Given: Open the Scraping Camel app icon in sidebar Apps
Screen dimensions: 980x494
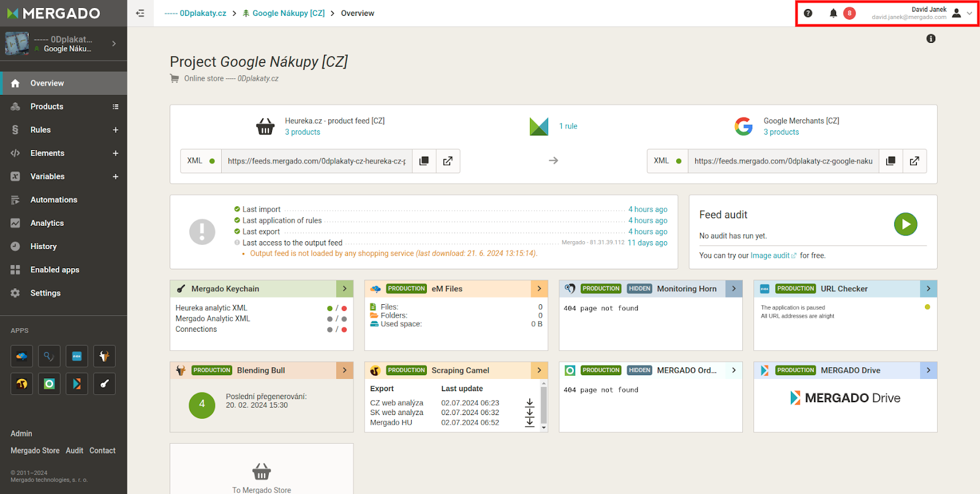Looking at the screenshot, I should point(21,384).
